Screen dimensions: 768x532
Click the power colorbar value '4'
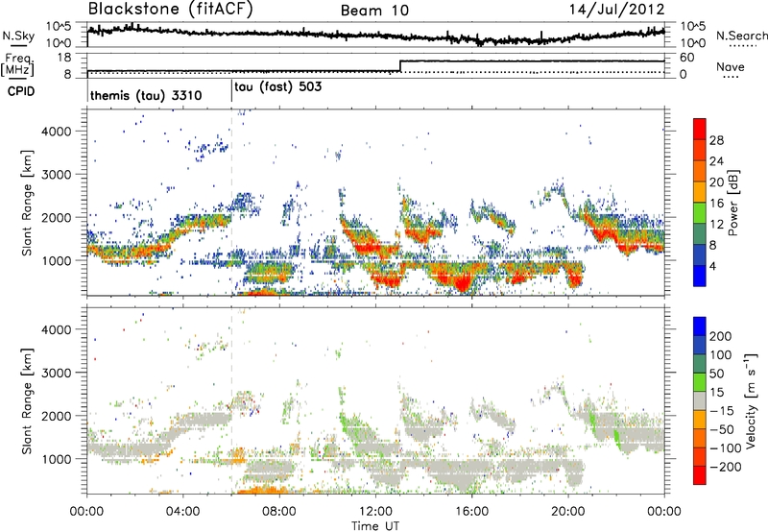(713, 266)
